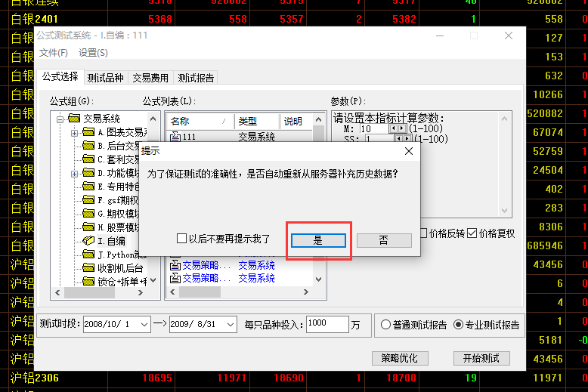Decline the data refill with 否
Image resolution: width=588 pixels, height=392 pixels.
(x=384, y=240)
